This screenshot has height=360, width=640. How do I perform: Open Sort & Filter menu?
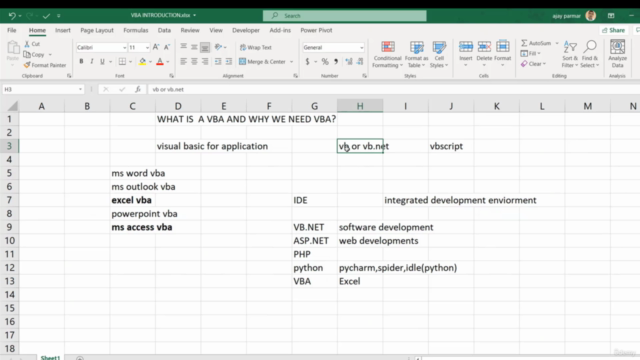[x=570, y=54]
